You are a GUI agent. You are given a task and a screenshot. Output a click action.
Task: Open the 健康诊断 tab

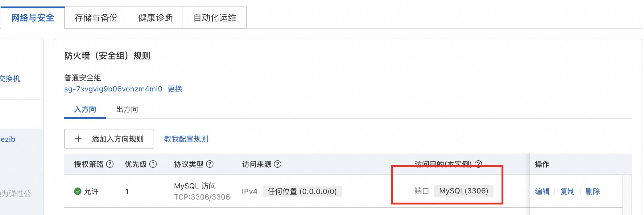pyautogui.click(x=155, y=18)
